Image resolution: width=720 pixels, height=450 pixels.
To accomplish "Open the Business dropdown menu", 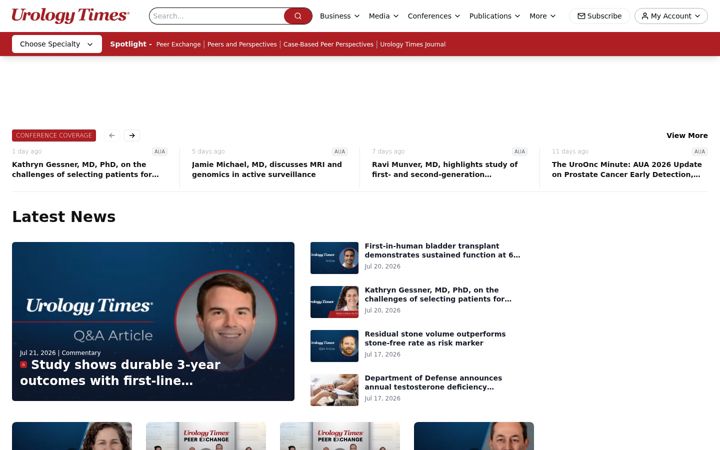I will [x=339, y=16].
